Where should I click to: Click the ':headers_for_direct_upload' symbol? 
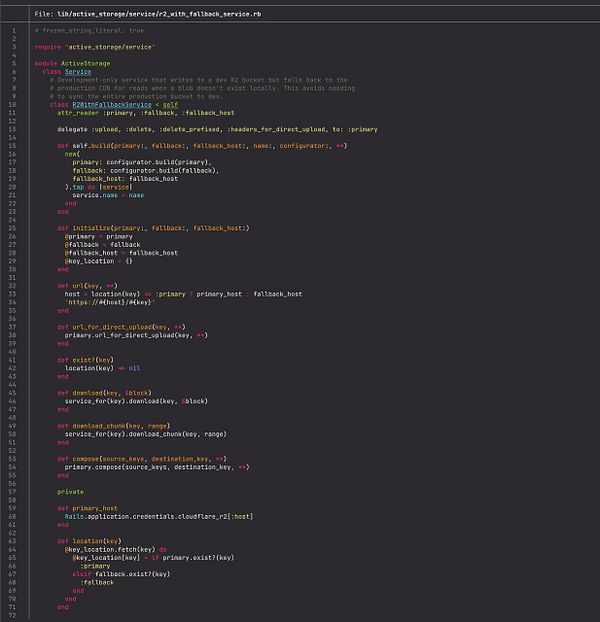[277, 130]
